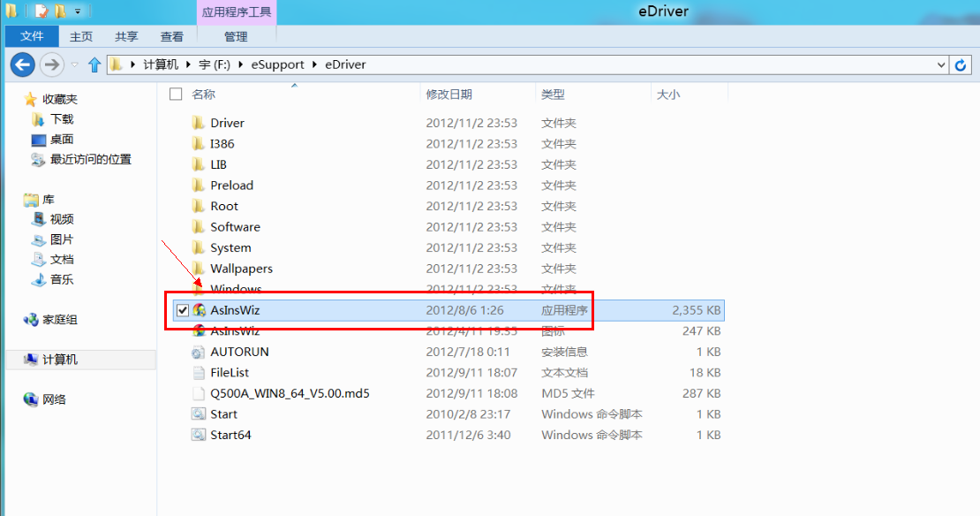
Task: Go up one folder level
Action: (x=94, y=64)
